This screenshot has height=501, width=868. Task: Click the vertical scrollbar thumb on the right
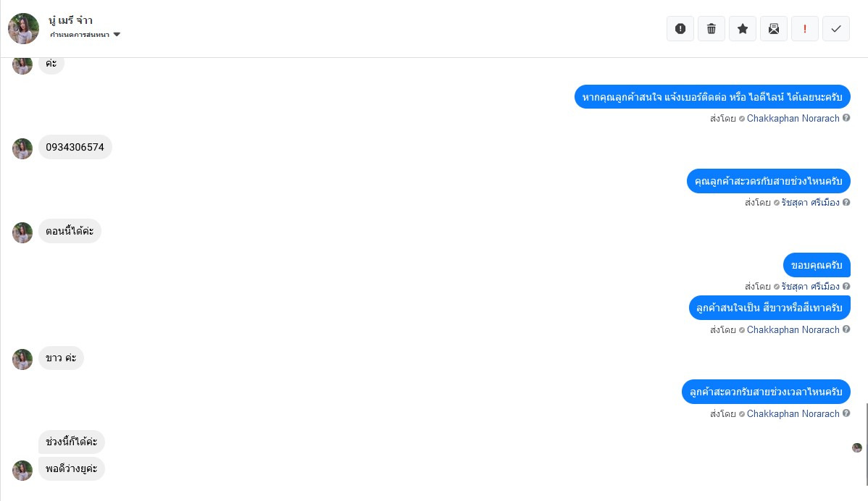867,444
